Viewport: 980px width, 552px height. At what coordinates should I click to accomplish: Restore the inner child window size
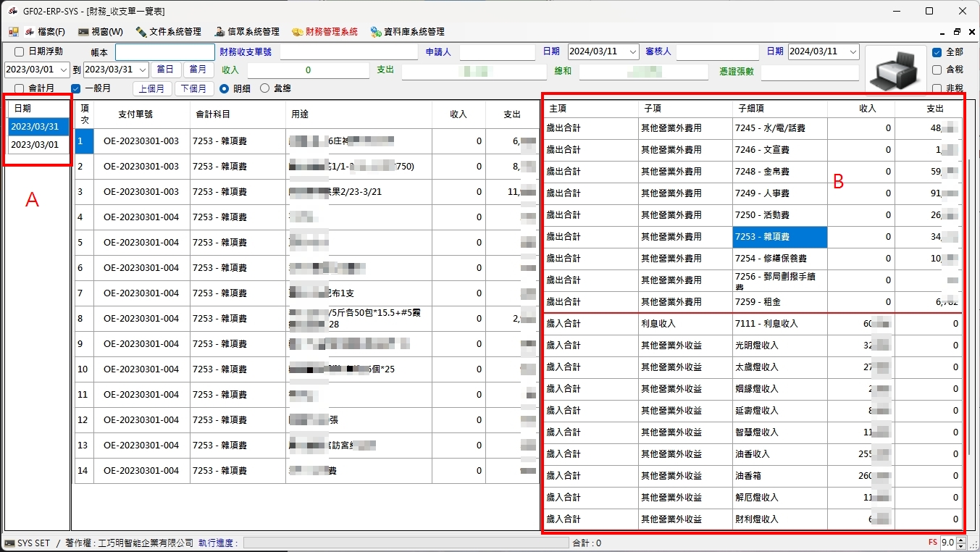coord(957,32)
